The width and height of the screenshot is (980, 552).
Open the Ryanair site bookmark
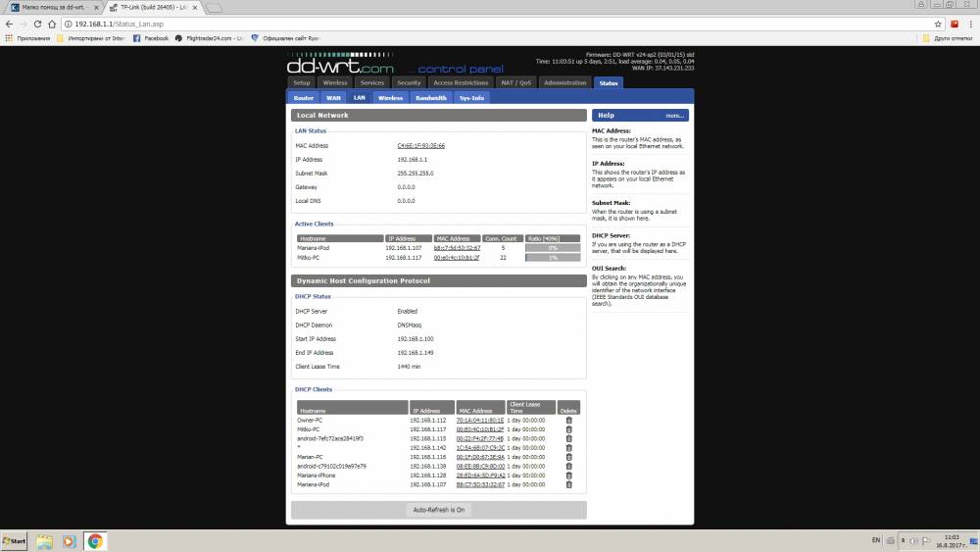tap(285, 38)
